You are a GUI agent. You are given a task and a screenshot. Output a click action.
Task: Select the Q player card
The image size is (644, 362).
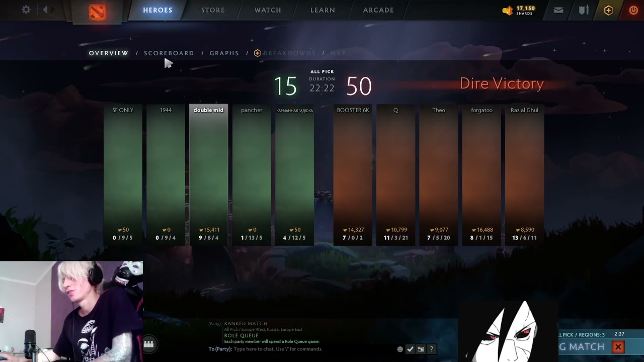396,175
